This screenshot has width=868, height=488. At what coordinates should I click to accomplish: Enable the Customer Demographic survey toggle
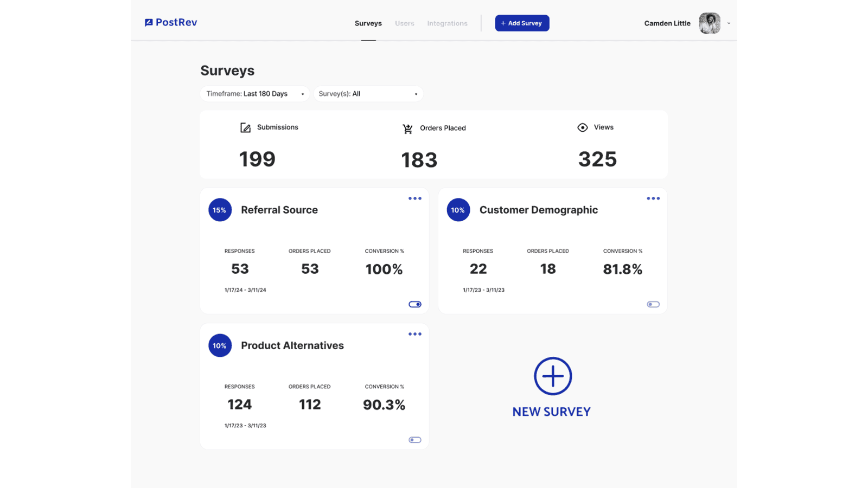click(653, 304)
